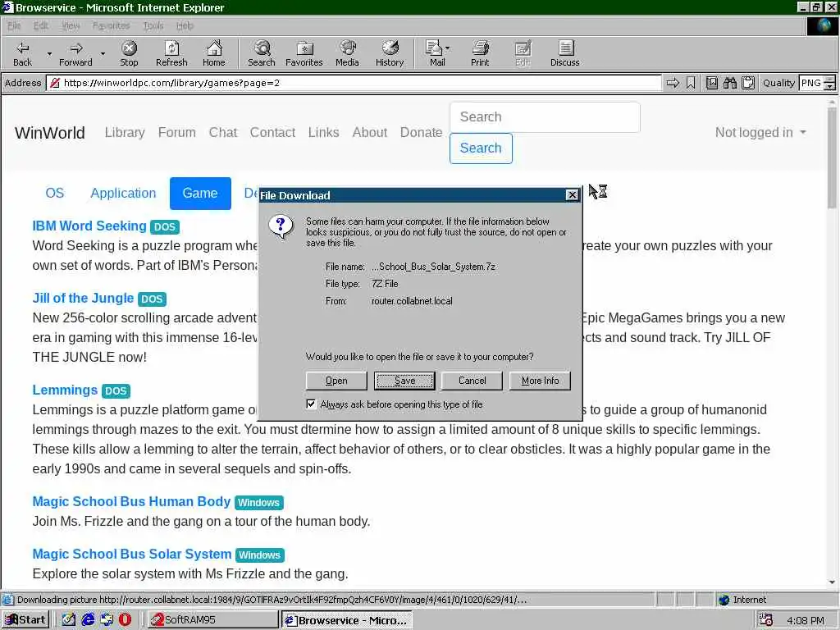Click the bookmark ribbon icon
The height and width of the screenshot is (630, 840).
[x=691, y=83]
